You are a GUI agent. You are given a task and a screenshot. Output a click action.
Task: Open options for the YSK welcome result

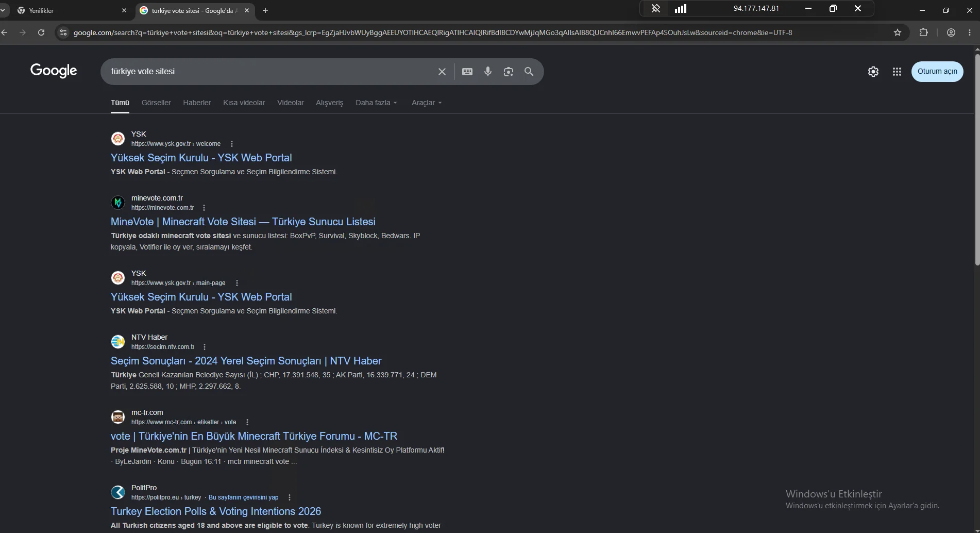tap(232, 144)
